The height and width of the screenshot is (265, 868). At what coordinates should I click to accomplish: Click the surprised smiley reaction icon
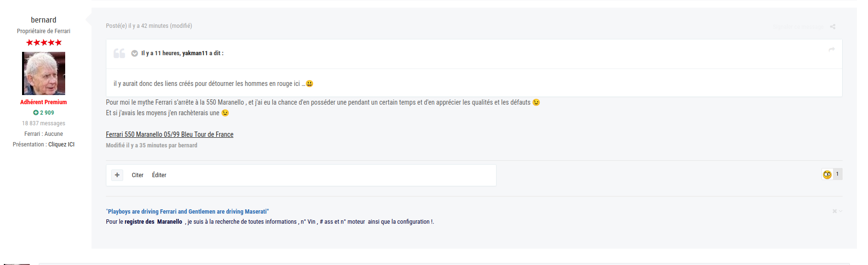[x=827, y=175]
